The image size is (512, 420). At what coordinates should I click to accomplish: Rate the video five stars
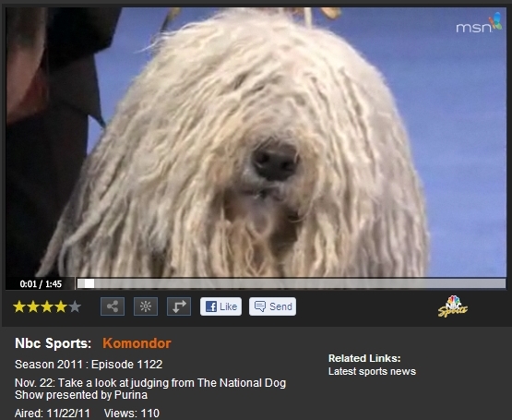(x=75, y=306)
